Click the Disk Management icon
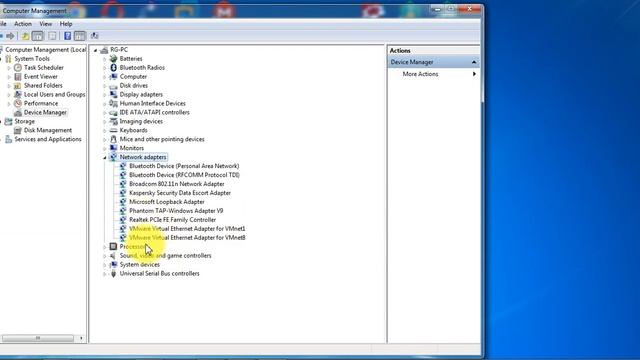 click(x=18, y=131)
